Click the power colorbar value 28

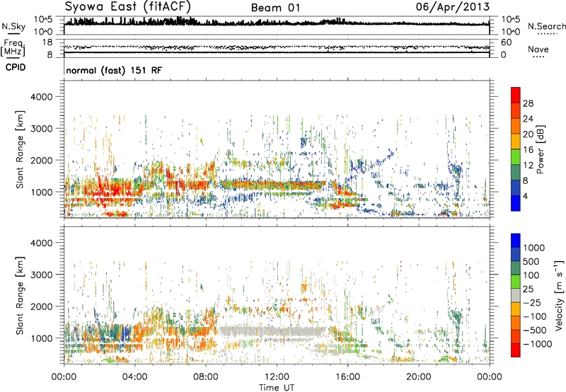528,103
